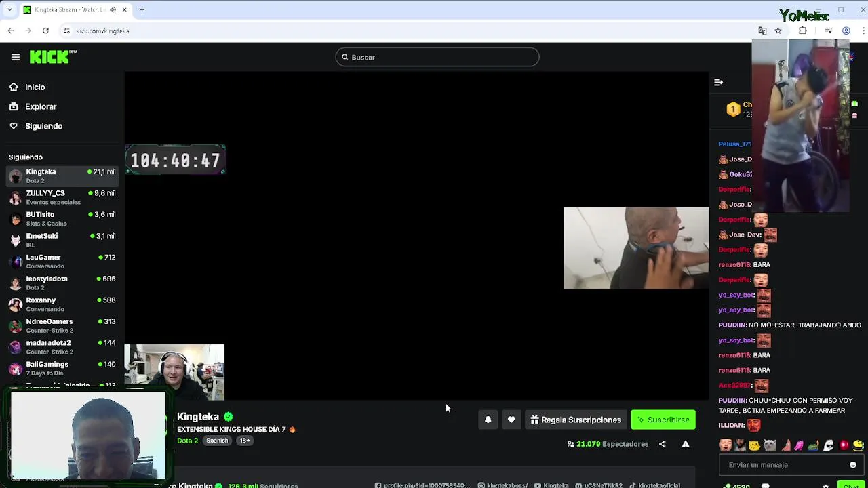Collapse the chat panel arrow icon
This screenshot has width=868, height=488.
[718, 82]
